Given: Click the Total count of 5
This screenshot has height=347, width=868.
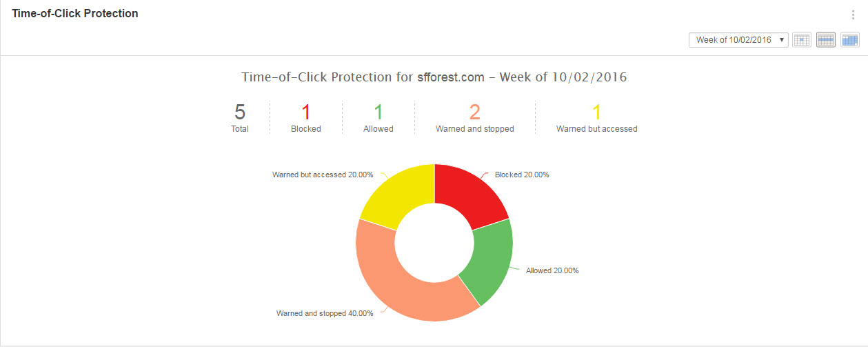Looking at the screenshot, I should pos(240,112).
